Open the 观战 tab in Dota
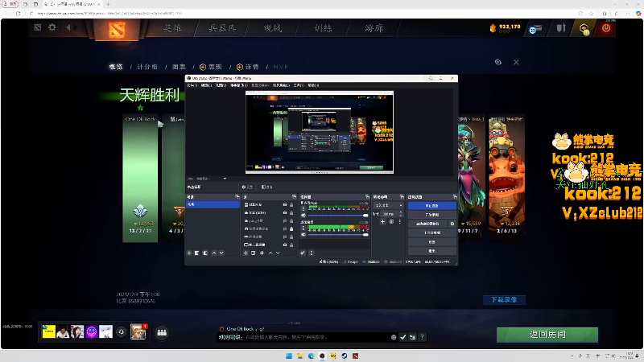This screenshot has width=644, height=362. (273, 28)
